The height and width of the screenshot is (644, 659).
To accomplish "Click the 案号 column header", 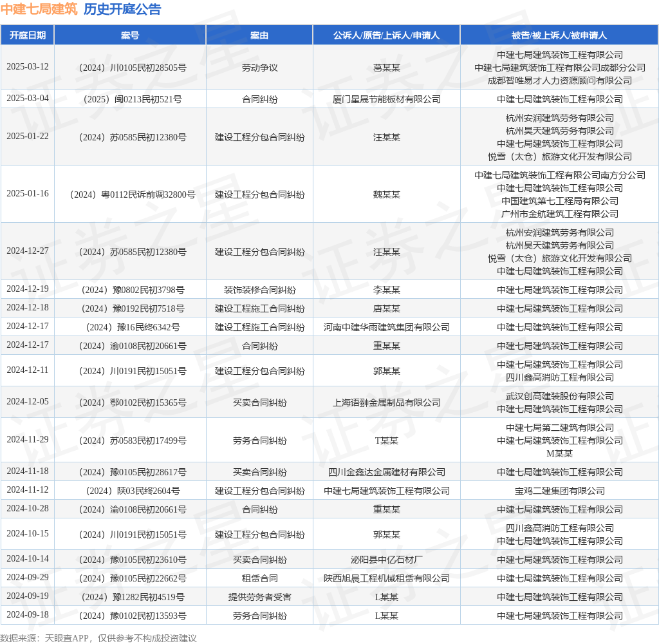I will [130, 35].
